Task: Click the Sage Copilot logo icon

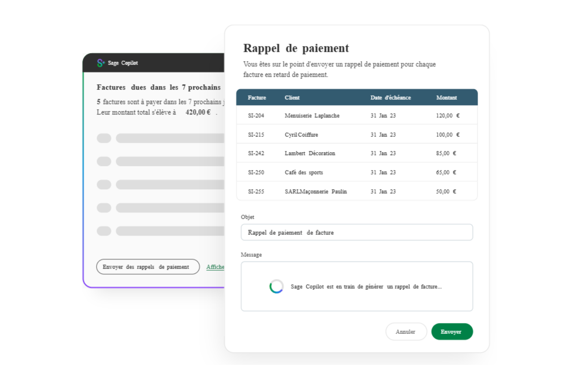Action: click(101, 63)
